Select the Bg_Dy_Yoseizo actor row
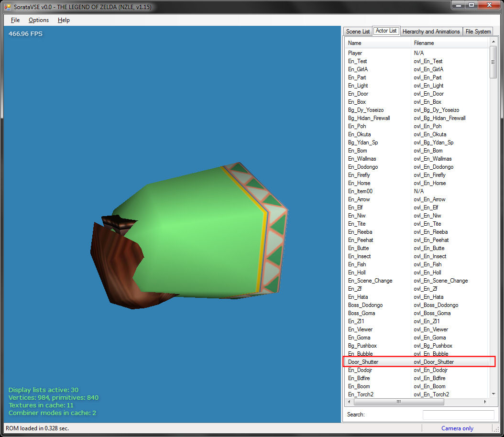 click(417, 110)
